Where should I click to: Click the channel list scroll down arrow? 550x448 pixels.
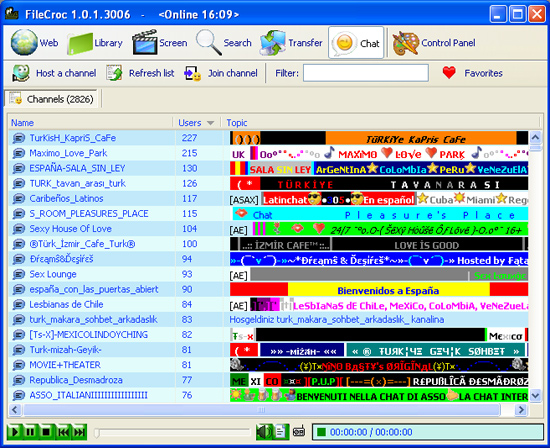535,396
